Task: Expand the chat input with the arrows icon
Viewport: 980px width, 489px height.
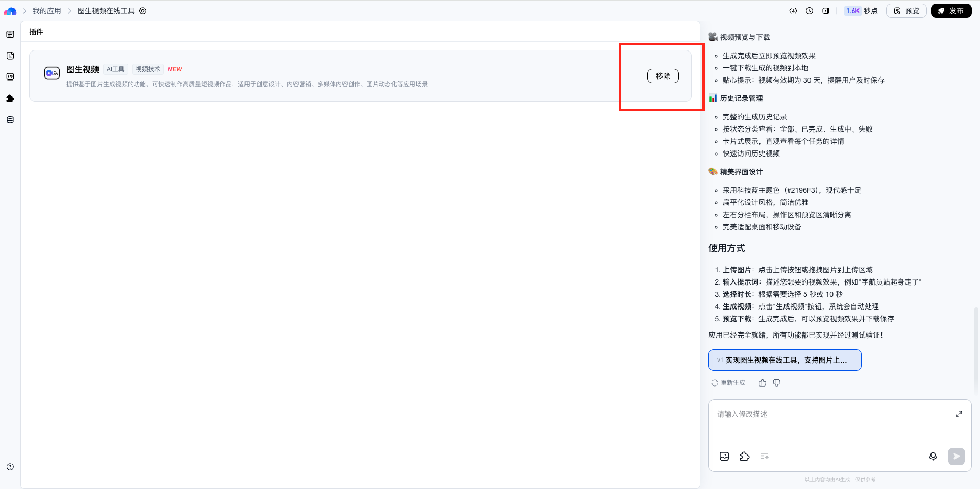Action: point(959,414)
